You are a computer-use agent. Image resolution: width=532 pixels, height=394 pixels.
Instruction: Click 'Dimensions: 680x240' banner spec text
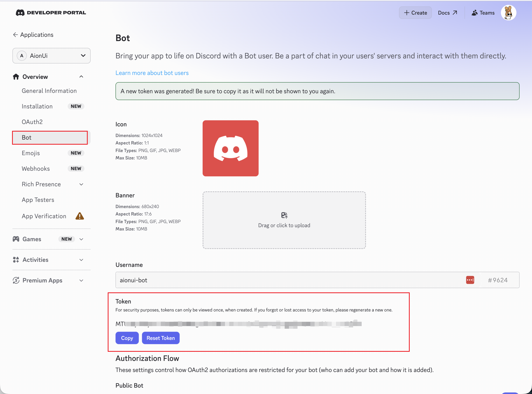tap(137, 207)
